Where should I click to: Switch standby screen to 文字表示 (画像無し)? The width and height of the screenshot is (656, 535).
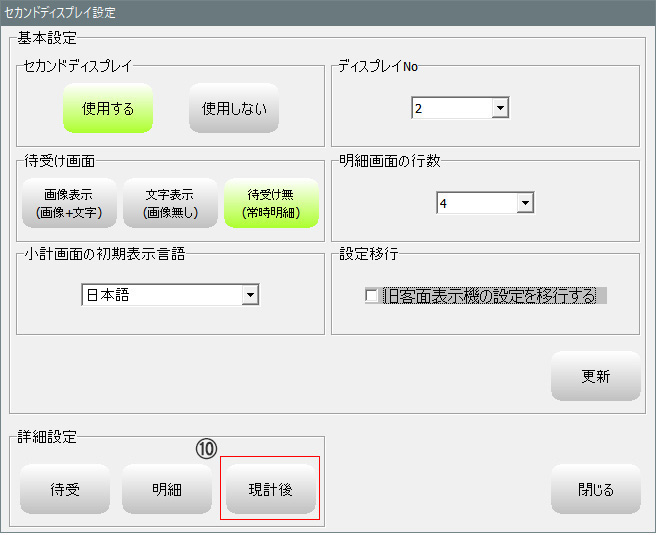coord(169,204)
